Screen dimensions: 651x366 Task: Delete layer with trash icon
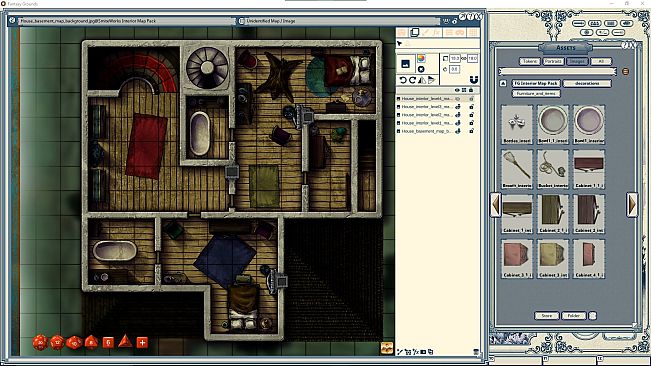point(476,352)
